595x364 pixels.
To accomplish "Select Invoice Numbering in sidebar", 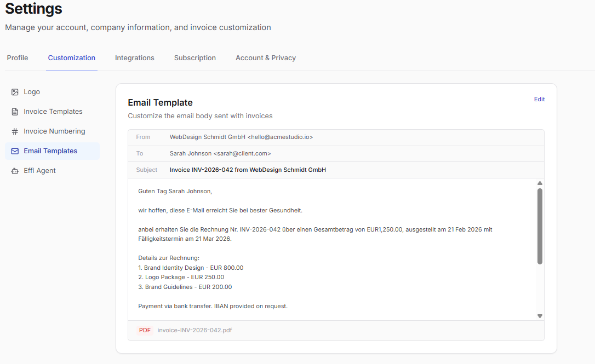I will [x=53, y=131].
